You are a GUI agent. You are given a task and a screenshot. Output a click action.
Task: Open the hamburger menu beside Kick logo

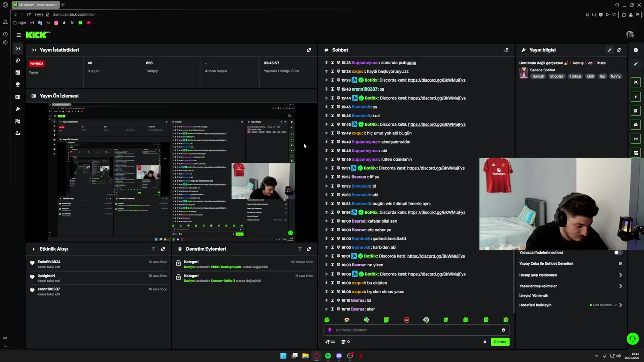click(x=18, y=35)
